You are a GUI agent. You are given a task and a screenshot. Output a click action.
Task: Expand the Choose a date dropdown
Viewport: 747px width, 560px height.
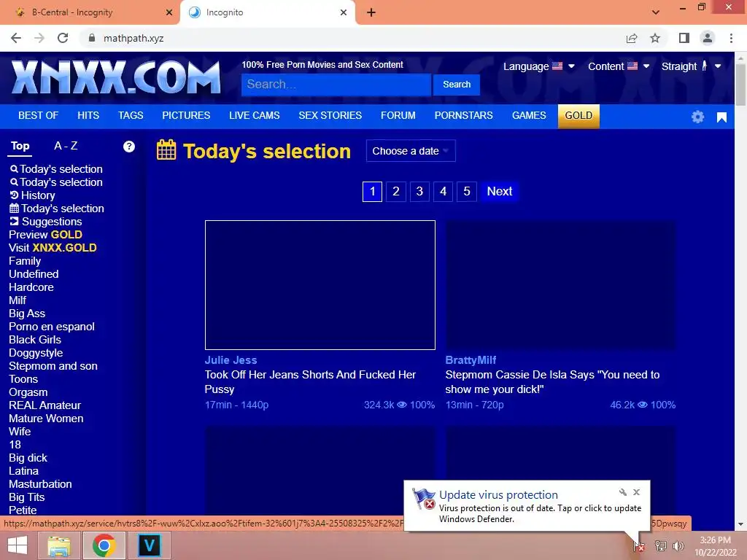click(411, 151)
